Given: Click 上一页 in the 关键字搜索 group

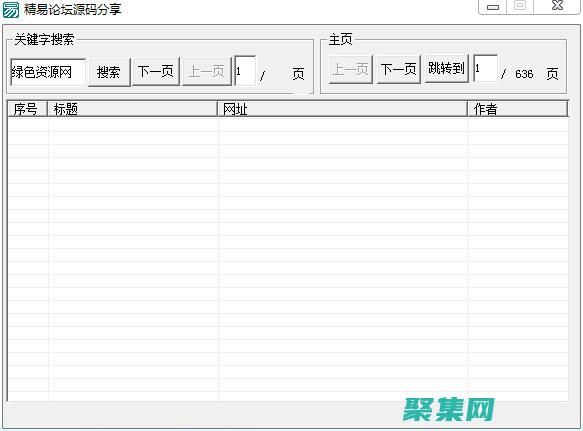Looking at the screenshot, I should [x=207, y=71].
